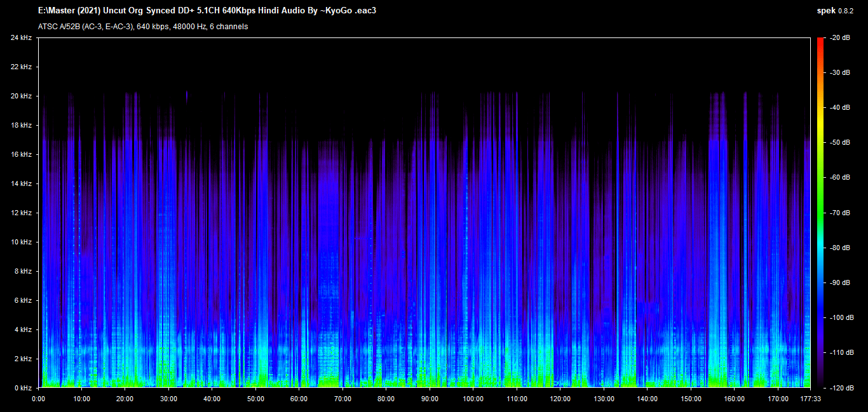Click the 100:00 time axis label
Screen dimensions: 868x412
pyautogui.click(x=473, y=399)
